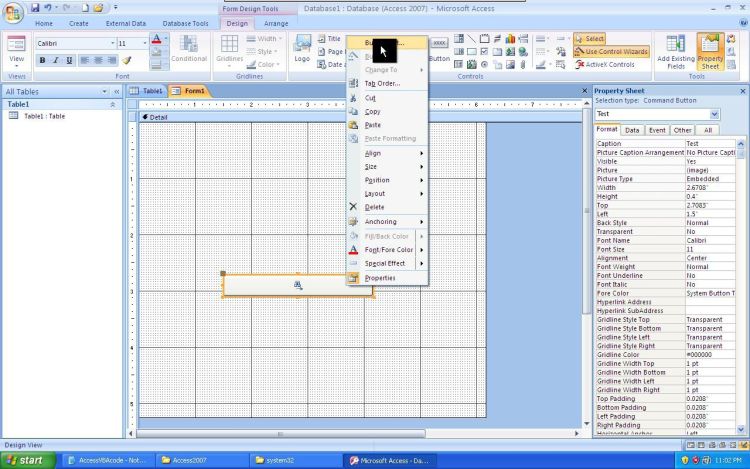Choose Copy from the context menu
Viewport: 750px width, 469px height.
click(387, 111)
